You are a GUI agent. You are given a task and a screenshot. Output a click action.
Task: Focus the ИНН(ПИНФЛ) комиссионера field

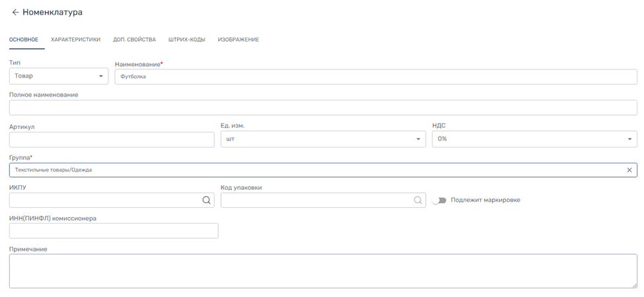click(114, 231)
